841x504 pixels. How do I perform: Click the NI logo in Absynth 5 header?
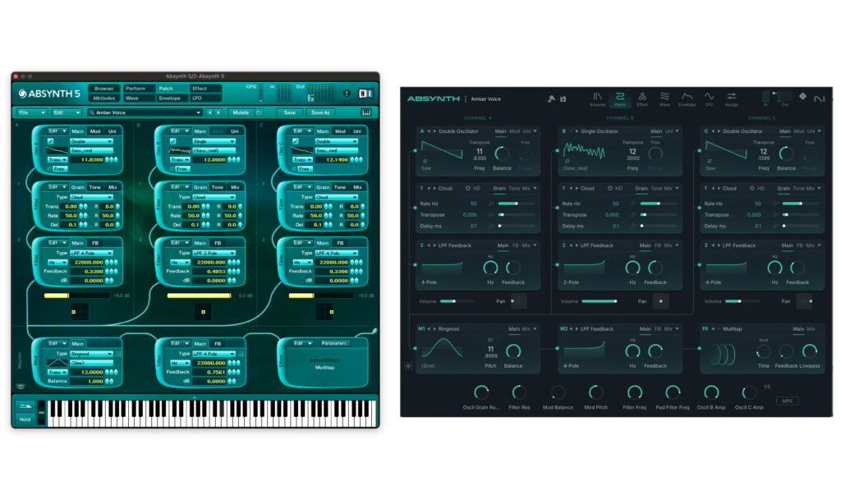tap(366, 93)
